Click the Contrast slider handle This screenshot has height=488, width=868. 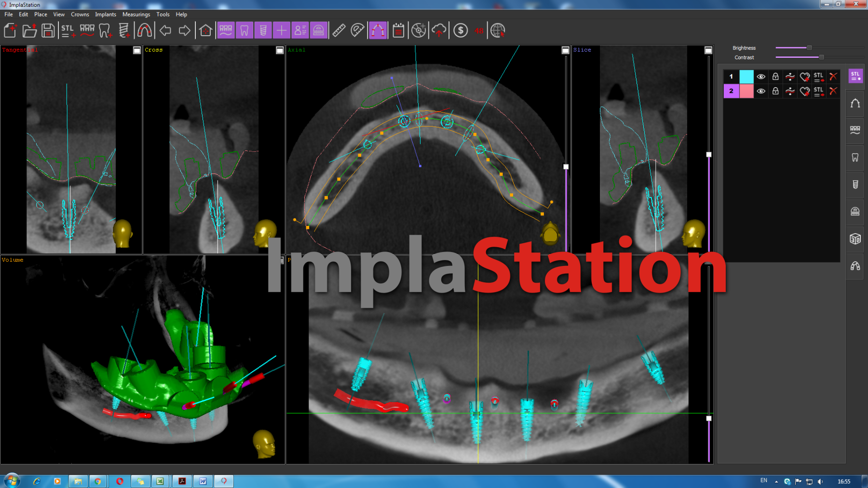pyautogui.click(x=822, y=57)
